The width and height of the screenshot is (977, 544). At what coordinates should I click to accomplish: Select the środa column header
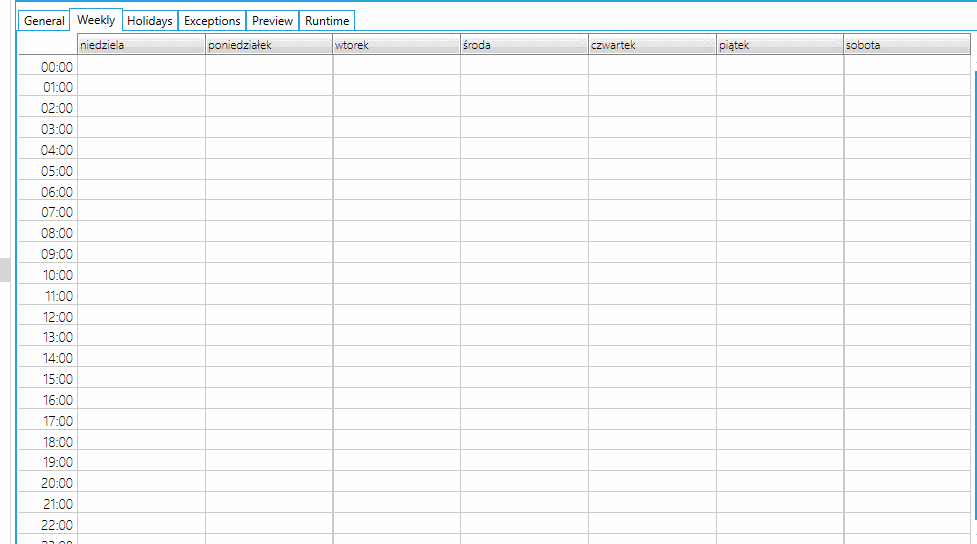pyautogui.click(x=524, y=45)
